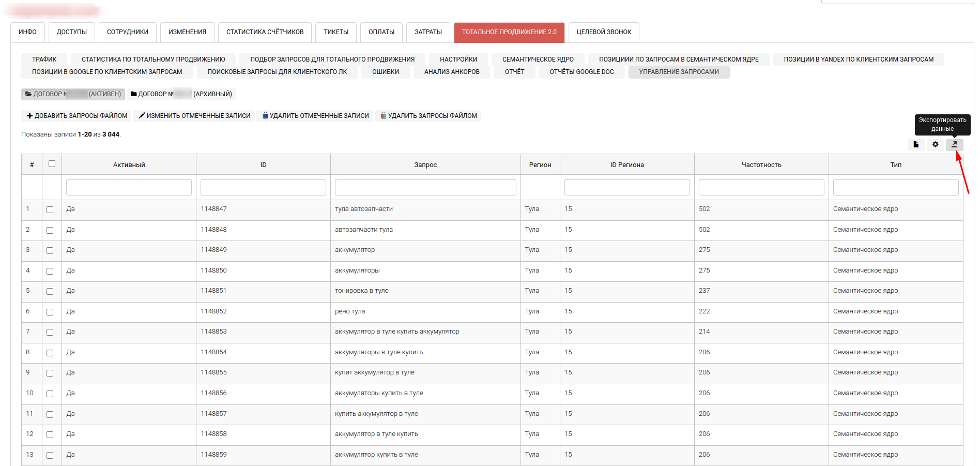Open table settings via gear icon

[935, 145]
